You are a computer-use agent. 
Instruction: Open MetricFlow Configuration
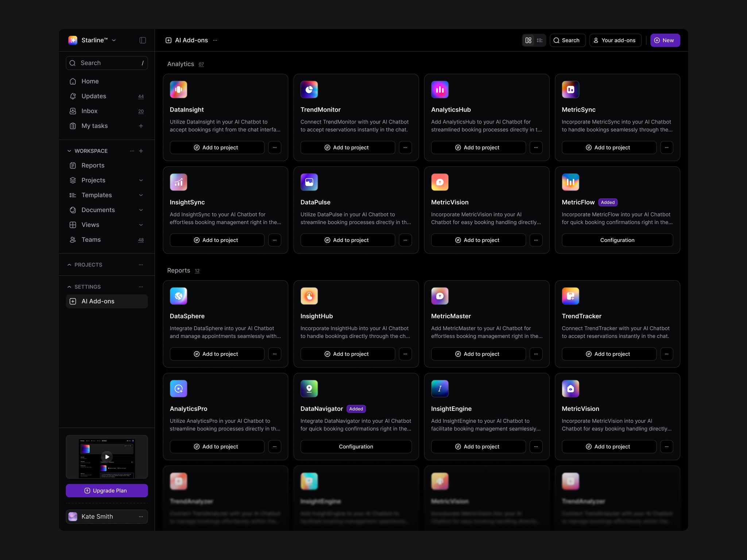[617, 240]
